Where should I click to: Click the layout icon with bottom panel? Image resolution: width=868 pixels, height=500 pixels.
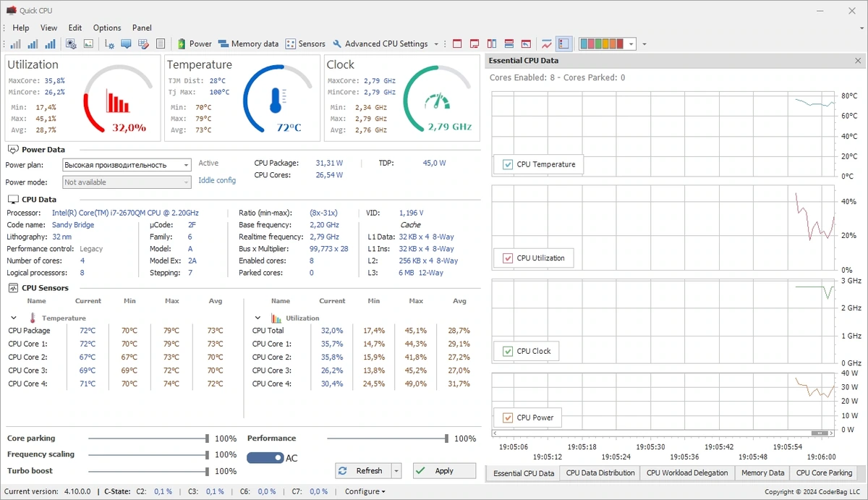point(475,44)
